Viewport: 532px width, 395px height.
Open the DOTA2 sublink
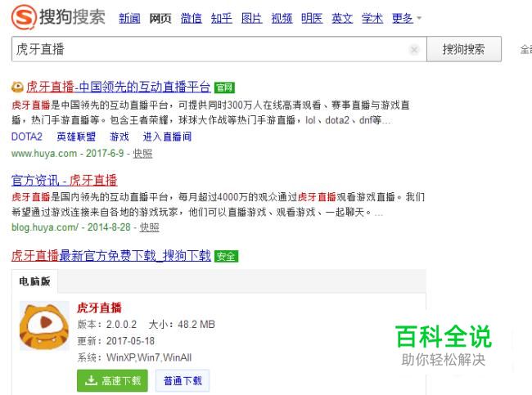point(27,137)
